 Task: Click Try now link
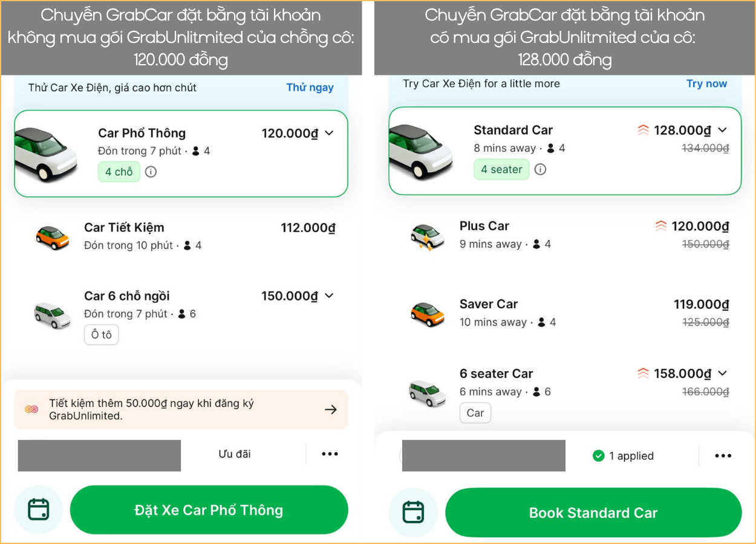click(706, 83)
